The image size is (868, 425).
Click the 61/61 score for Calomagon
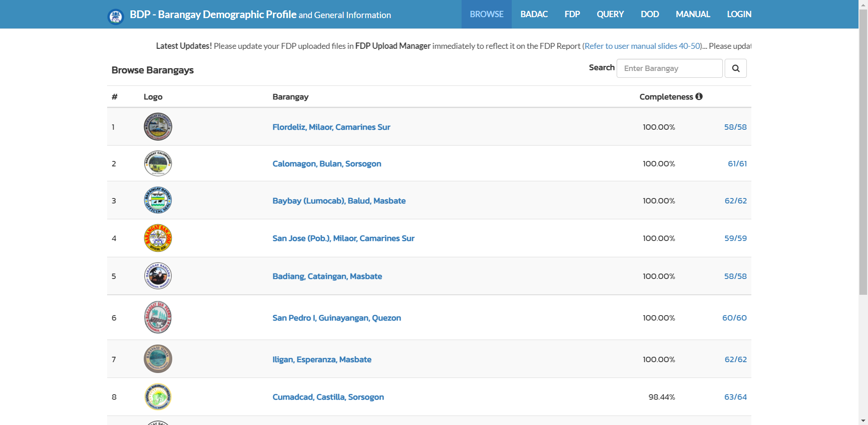tap(737, 164)
